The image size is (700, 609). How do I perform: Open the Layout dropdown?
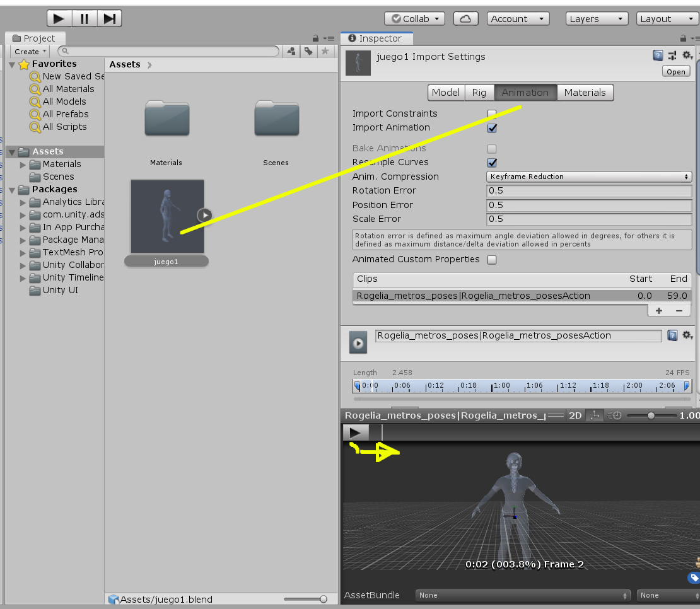click(667, 19)
